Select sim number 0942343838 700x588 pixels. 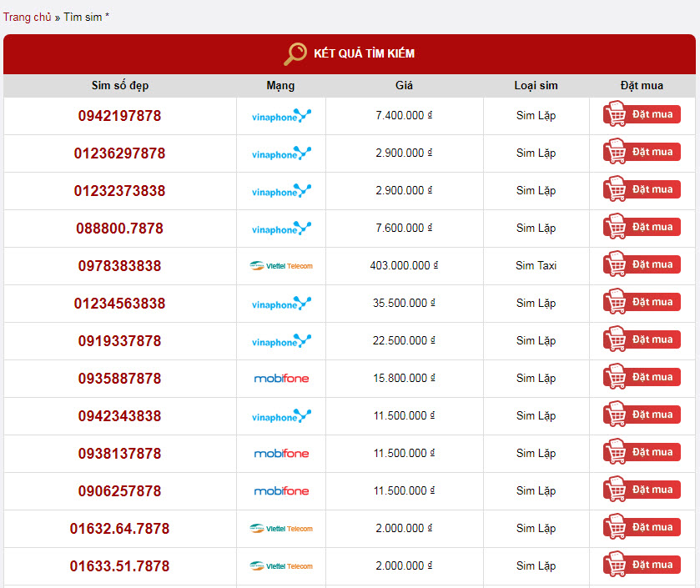pyautogui.click(x=119, y=416)
